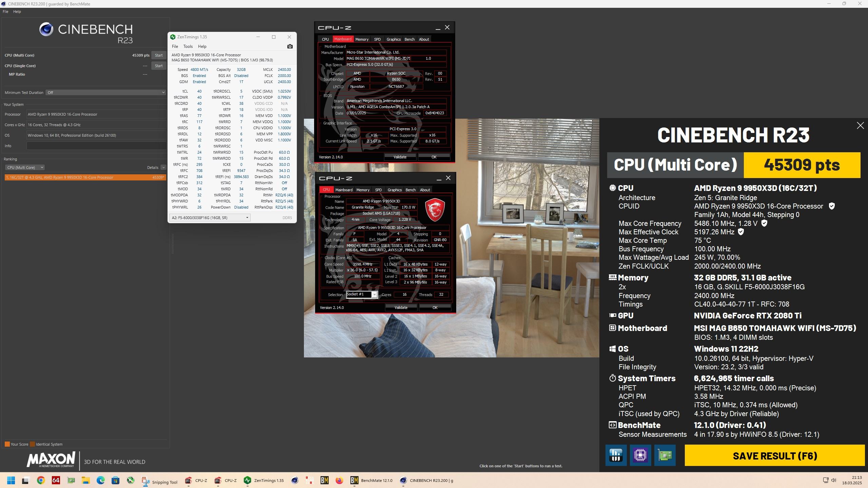Screen dimensions: 868x488
Task: Open the Windows Start menu
Action: [11, 480]
